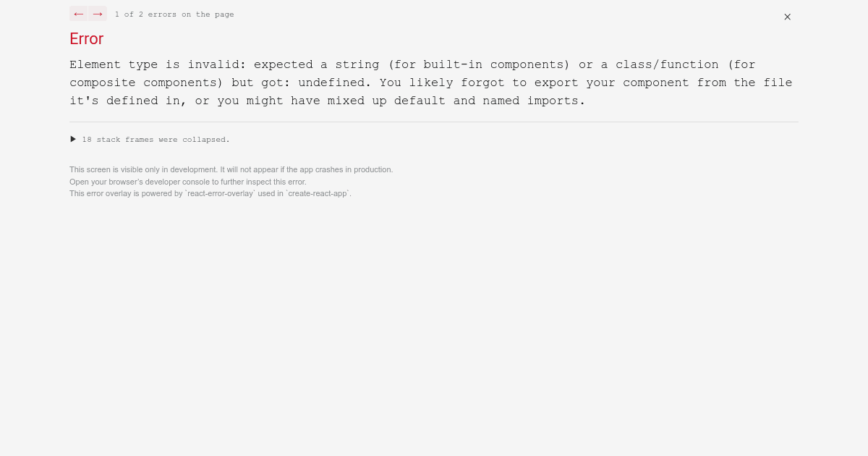Click the next-error arrow button background
The width and height of the screenshot is (868, 456).
click(98, 14)
